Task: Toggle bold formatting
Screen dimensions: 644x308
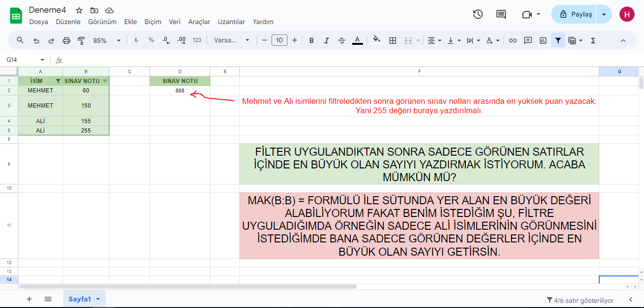Action: click(x=312, y=41)
